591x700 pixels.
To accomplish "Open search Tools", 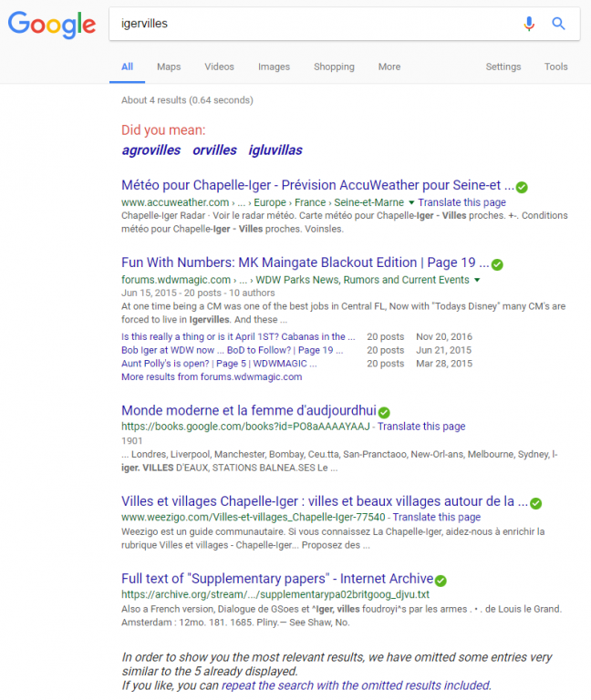I will (x=555, y=67).
